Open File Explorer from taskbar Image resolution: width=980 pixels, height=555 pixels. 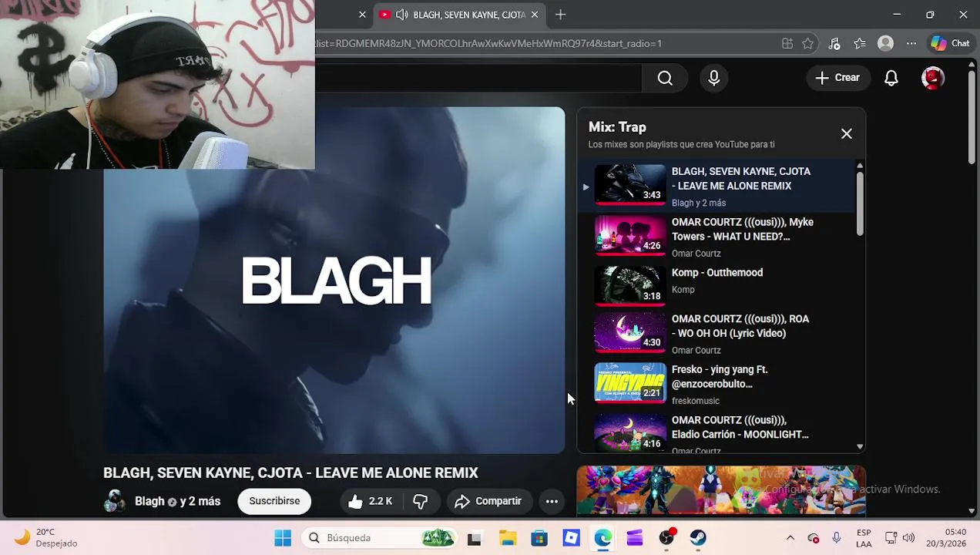507,538
